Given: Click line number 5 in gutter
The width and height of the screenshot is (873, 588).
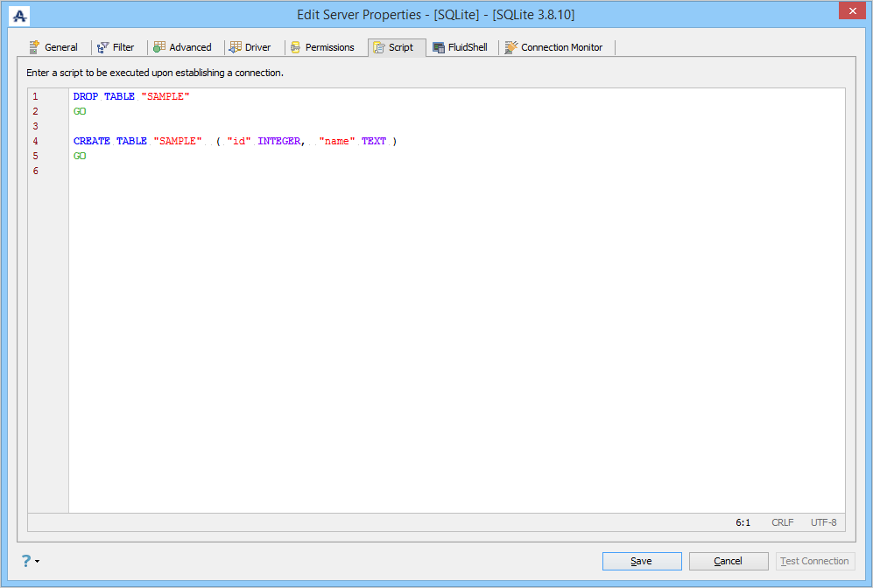Looking at the screenshot, I should [x=35, y=157].
